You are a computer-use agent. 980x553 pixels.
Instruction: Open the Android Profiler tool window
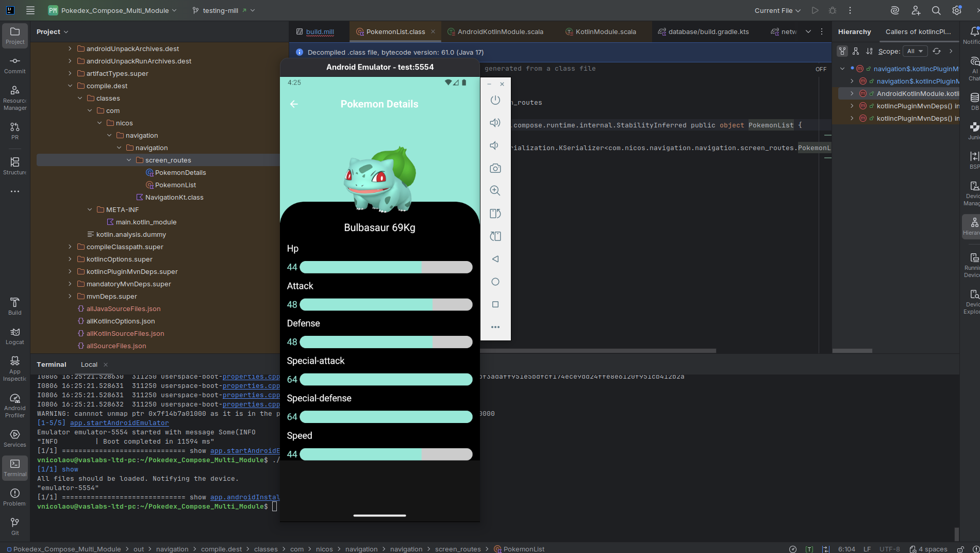[15, 405]
